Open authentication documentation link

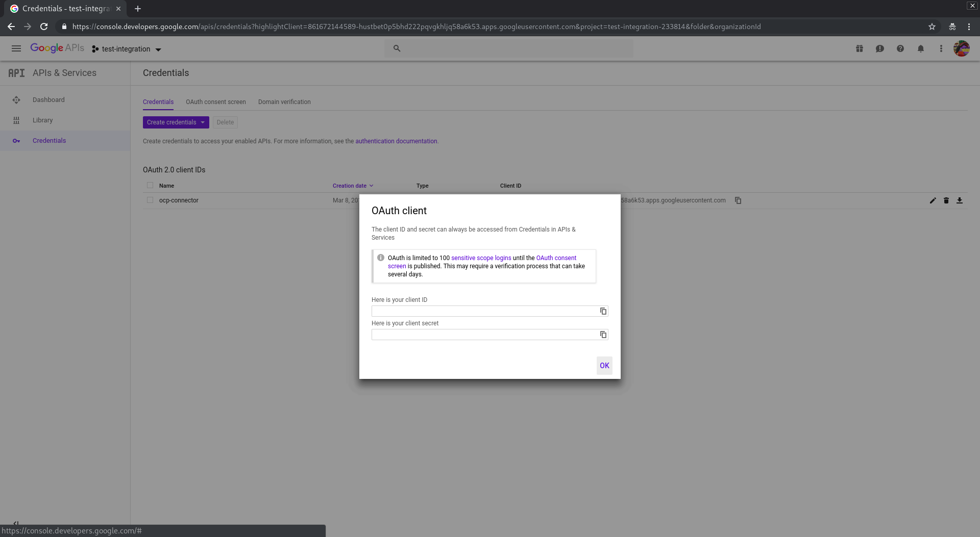(396, 141)
